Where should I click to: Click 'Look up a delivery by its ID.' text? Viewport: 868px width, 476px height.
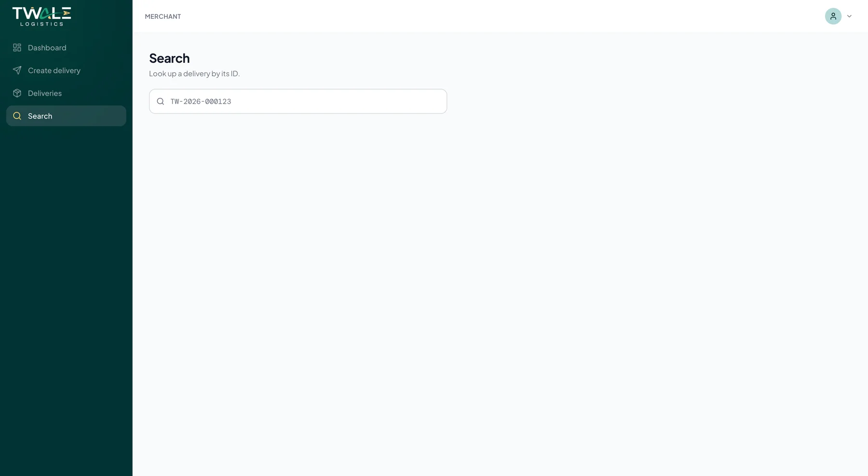click(x=194, y=74)
